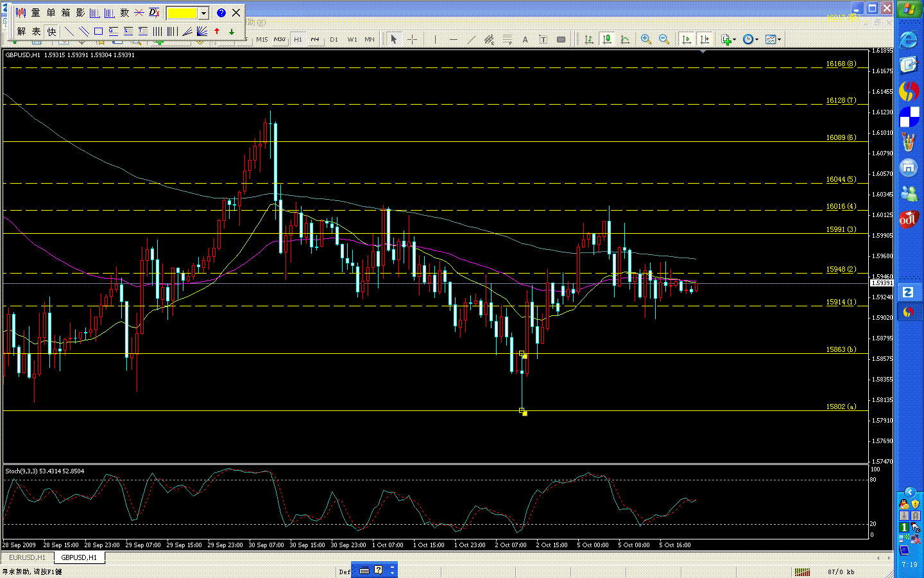The height and width of the screenshot is (578, 924).
Task: Select the Fibonacci retracement tool
Action: tap(507, 39)
